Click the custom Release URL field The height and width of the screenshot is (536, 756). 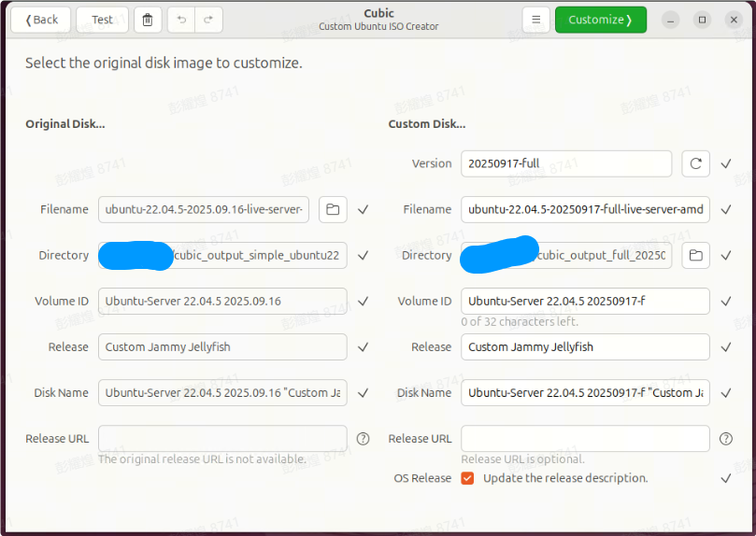(585, 438)
